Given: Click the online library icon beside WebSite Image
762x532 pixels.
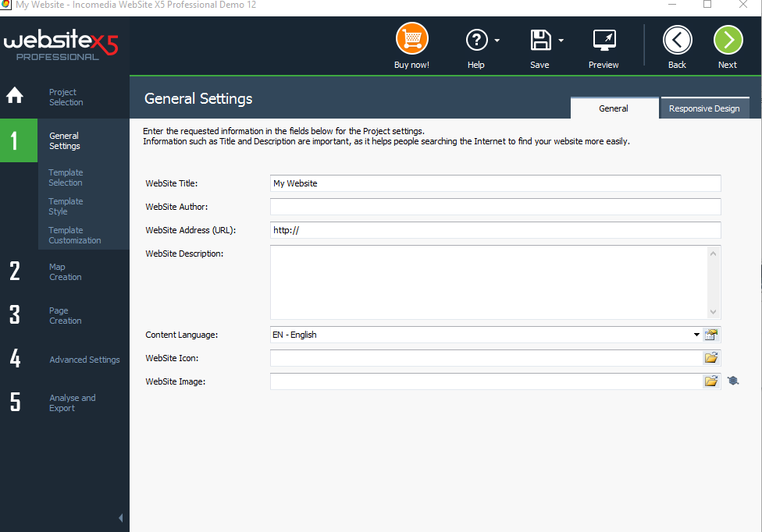Looking at the screenshot, I should point(733,381).
